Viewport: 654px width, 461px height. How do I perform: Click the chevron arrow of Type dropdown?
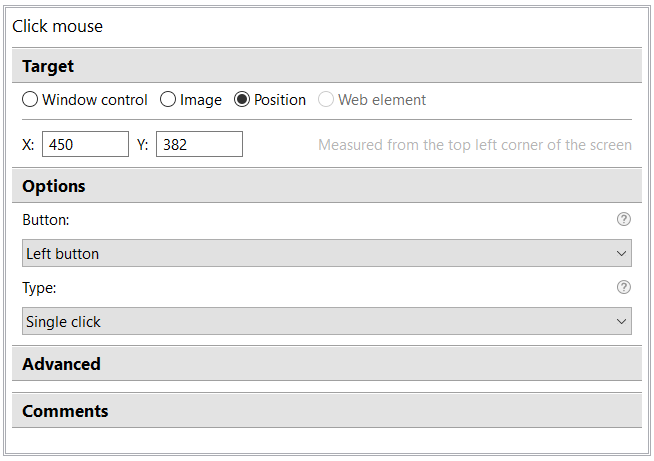pyautogui.click(x=621, y=322)
